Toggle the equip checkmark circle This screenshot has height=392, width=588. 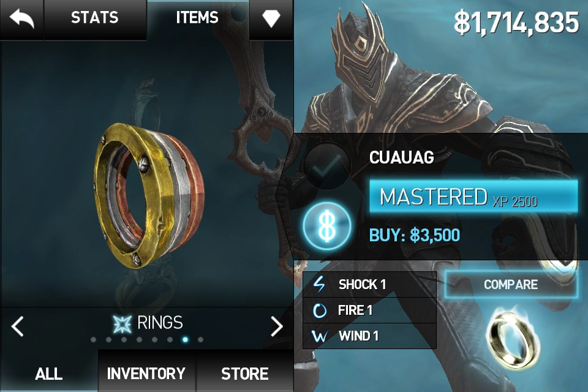[326, 166]
